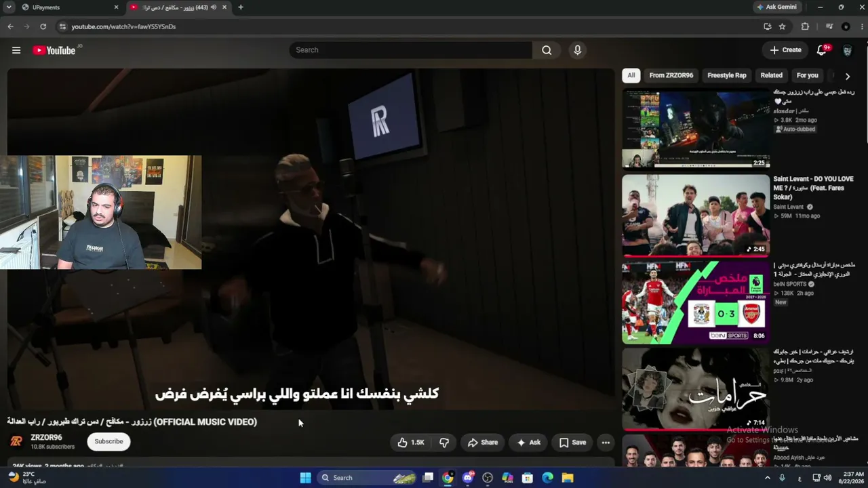Click the video title with OFFICIAL MUSIC VIDEO

132,422
